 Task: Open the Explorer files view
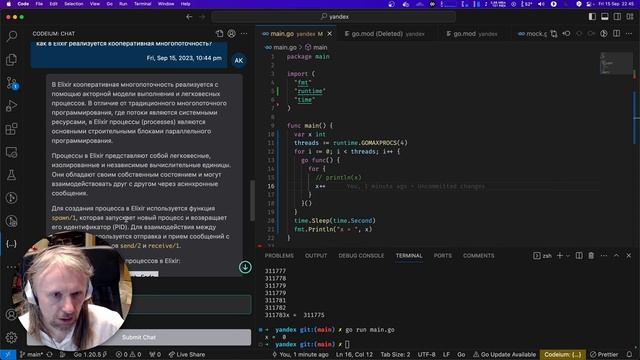tap(11, 60)
